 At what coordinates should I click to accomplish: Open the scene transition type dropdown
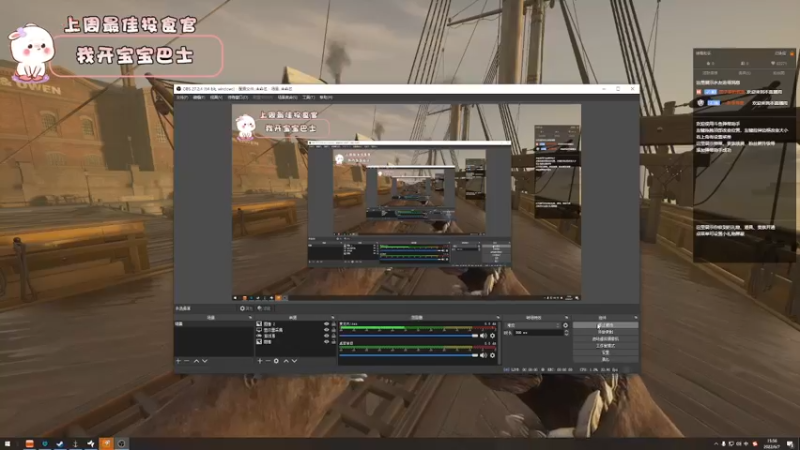(533, 325)
